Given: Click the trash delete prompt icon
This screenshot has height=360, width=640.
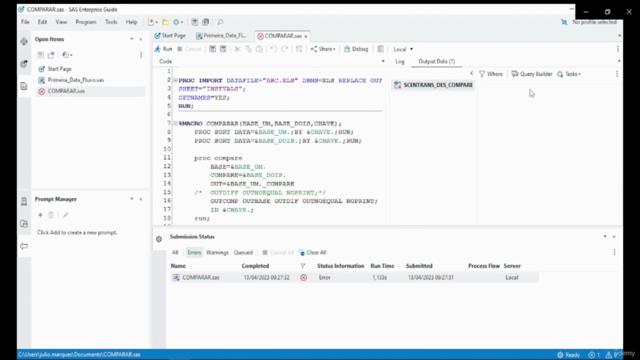Looking at the screenshot, I should (51, 215).
